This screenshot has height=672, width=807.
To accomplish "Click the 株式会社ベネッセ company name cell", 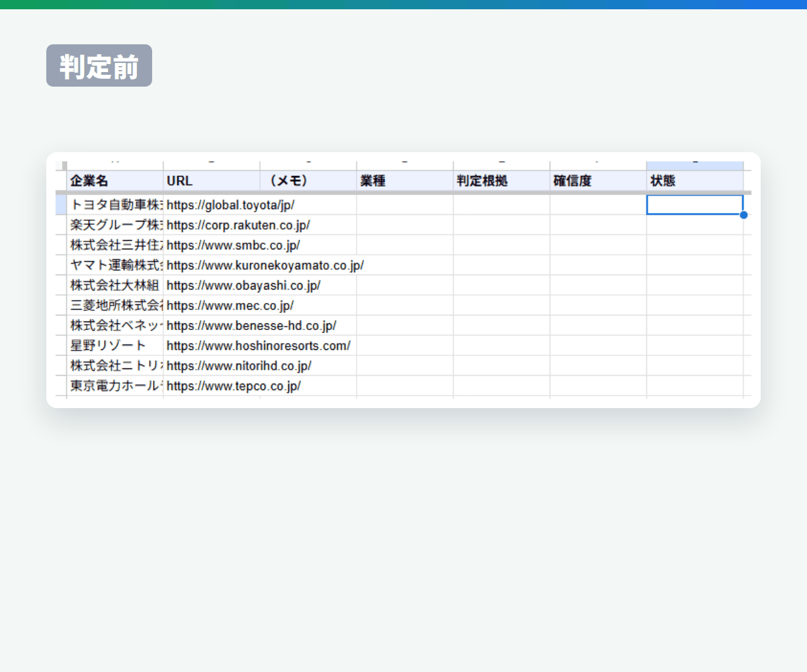I will coord(115,325).
